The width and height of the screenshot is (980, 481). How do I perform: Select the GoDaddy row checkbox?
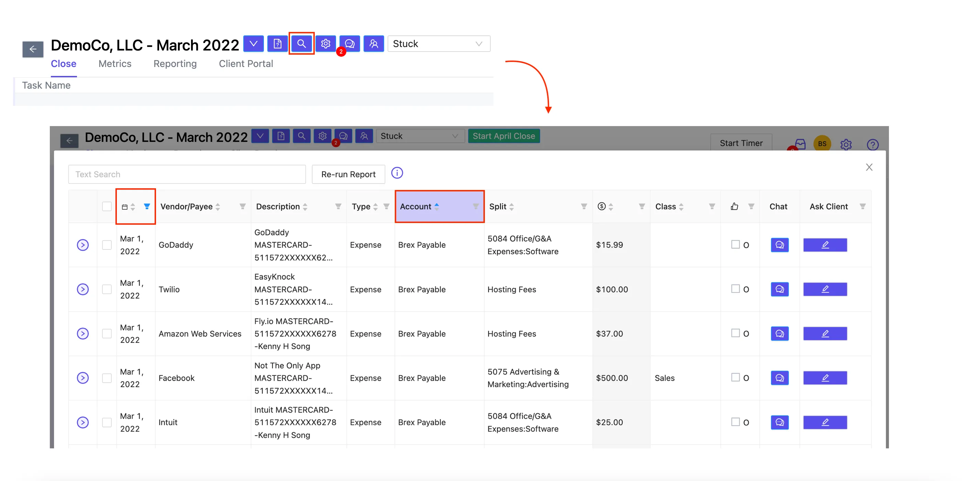click(x=107, y=245)
